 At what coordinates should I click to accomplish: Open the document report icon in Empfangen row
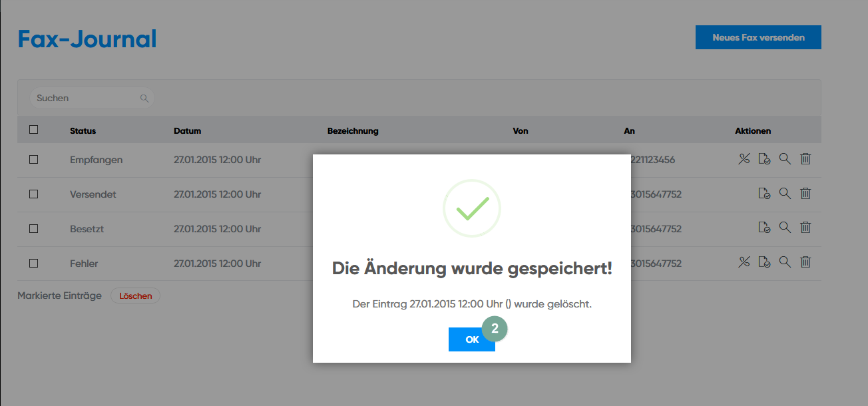tap(764, 159)
